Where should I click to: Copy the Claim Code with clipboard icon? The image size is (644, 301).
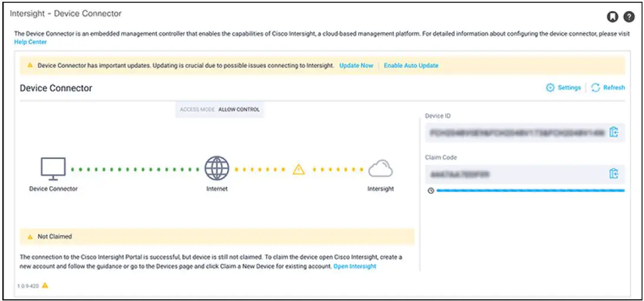click(613, 174)
